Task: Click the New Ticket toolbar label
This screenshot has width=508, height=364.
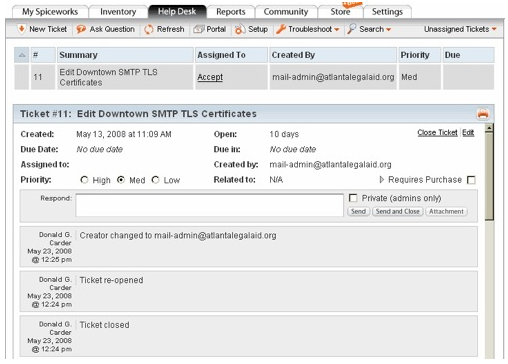Action: pos(48,29)
